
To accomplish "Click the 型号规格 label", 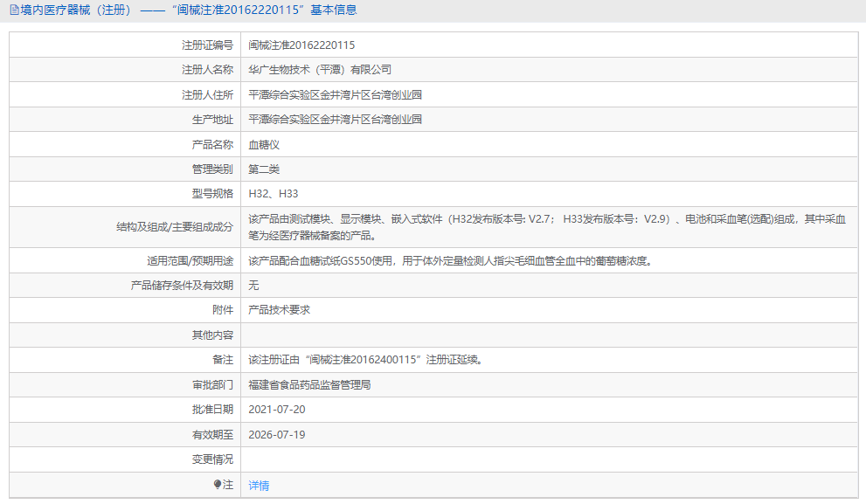I will point(212,194).
